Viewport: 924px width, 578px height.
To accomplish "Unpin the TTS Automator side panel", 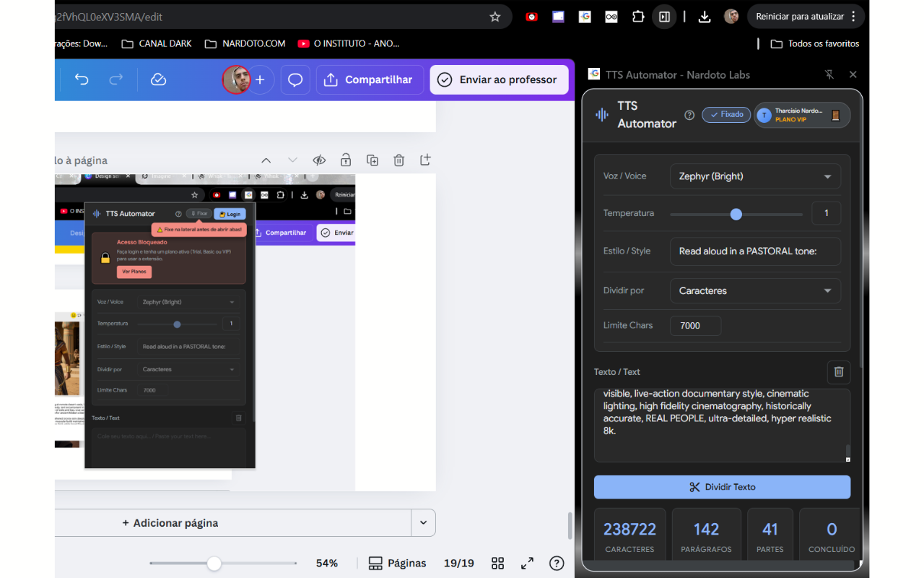I will 829,74.
